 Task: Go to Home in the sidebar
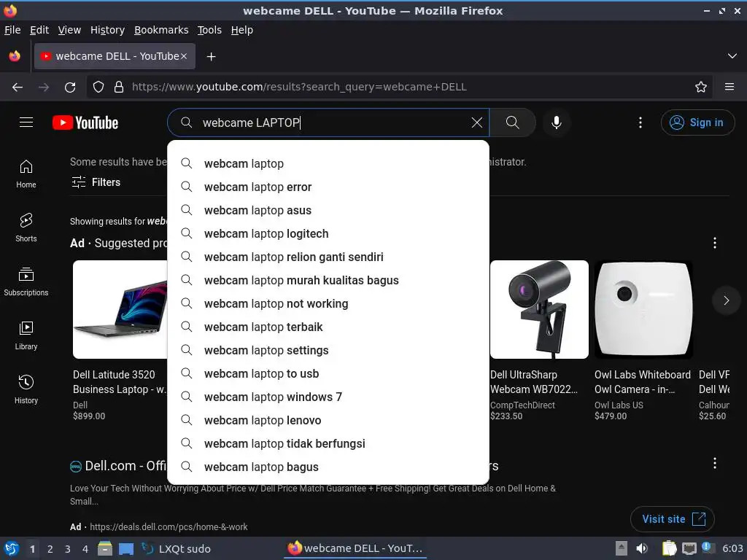[26, 174]
